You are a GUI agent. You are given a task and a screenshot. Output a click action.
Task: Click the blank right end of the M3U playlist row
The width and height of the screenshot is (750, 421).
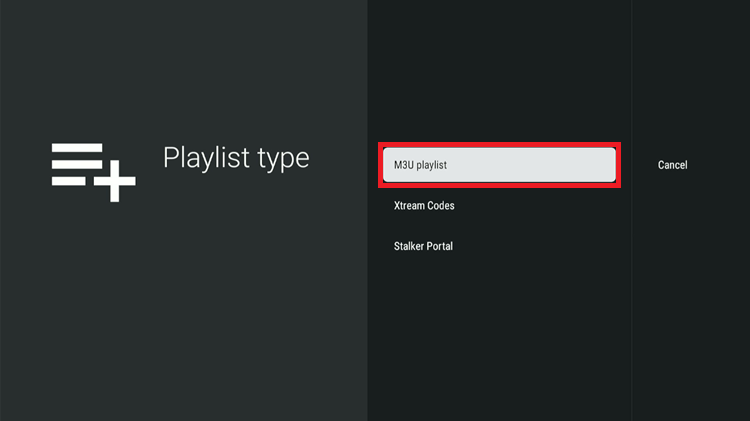click(x=580, y=165)
